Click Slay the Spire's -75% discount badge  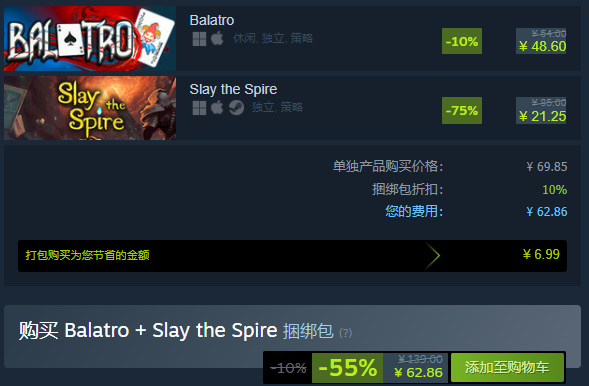point(462,110)
